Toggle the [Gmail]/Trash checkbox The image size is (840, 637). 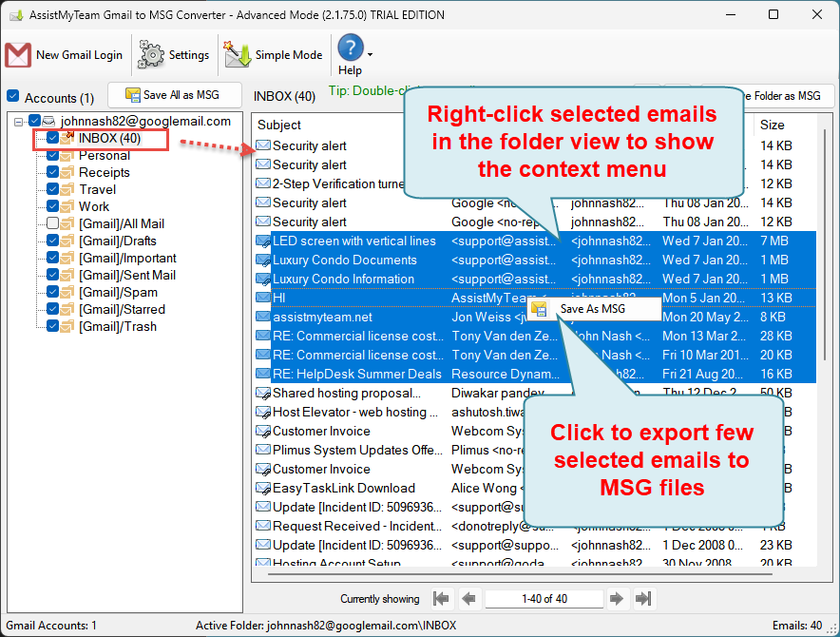(x=52, y=326)
